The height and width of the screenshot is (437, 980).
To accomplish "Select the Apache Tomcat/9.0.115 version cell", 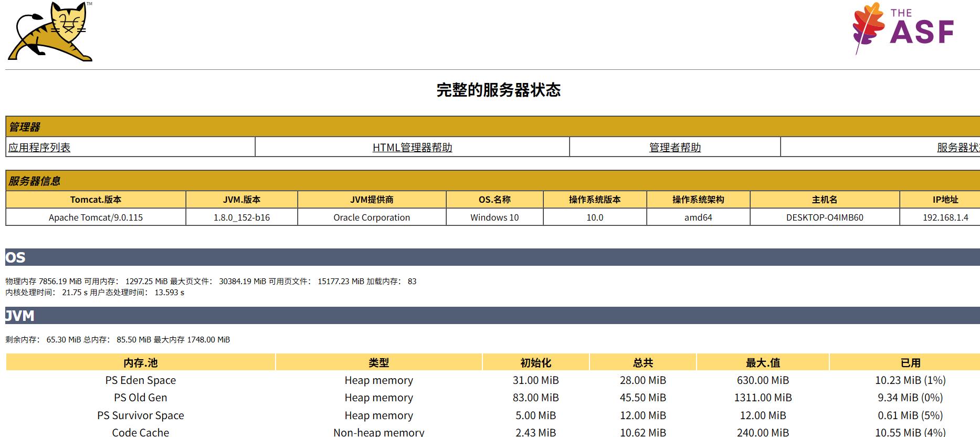I will (96, 217).
